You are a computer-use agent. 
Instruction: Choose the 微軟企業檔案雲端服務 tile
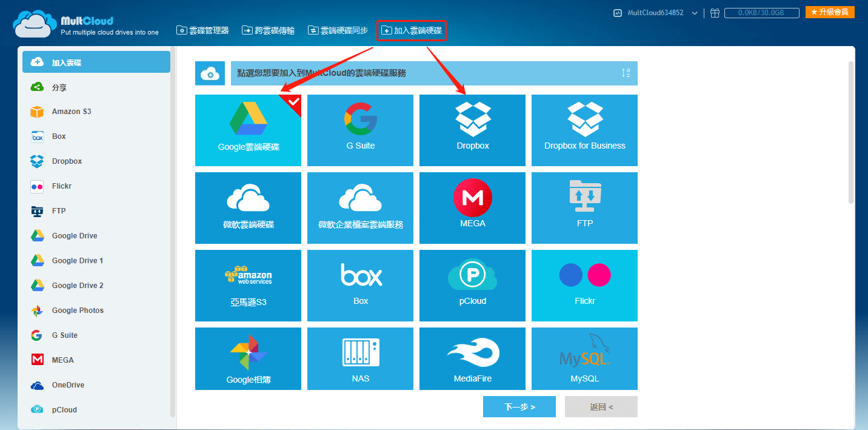point(360,208)
